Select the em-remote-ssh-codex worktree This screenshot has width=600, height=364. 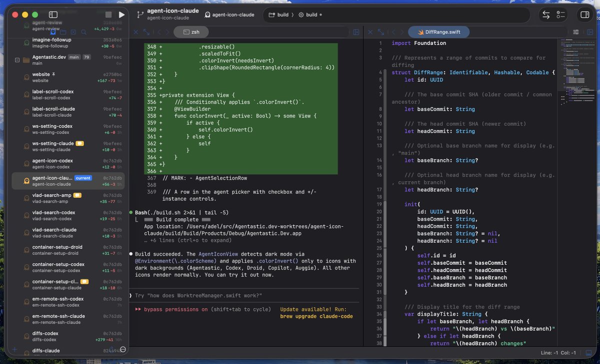coord(68,302)
